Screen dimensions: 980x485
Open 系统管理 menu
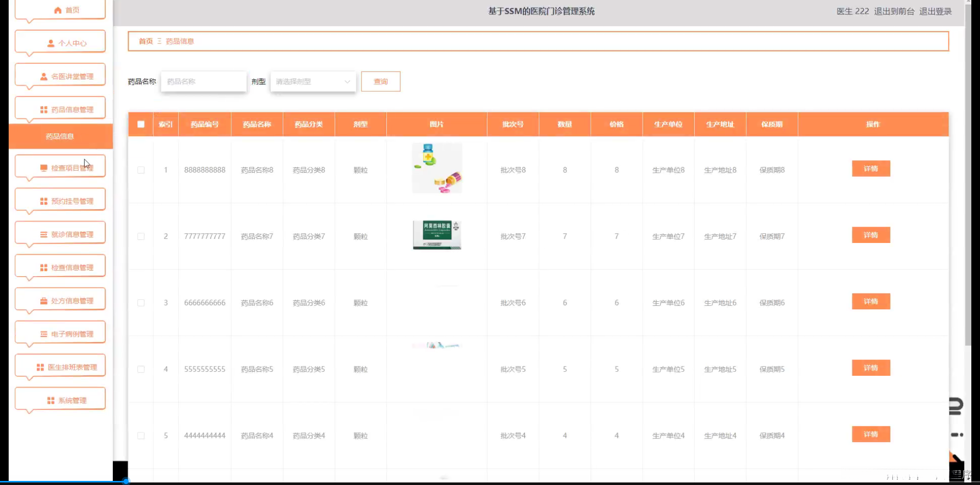click(x=60, y=399)
